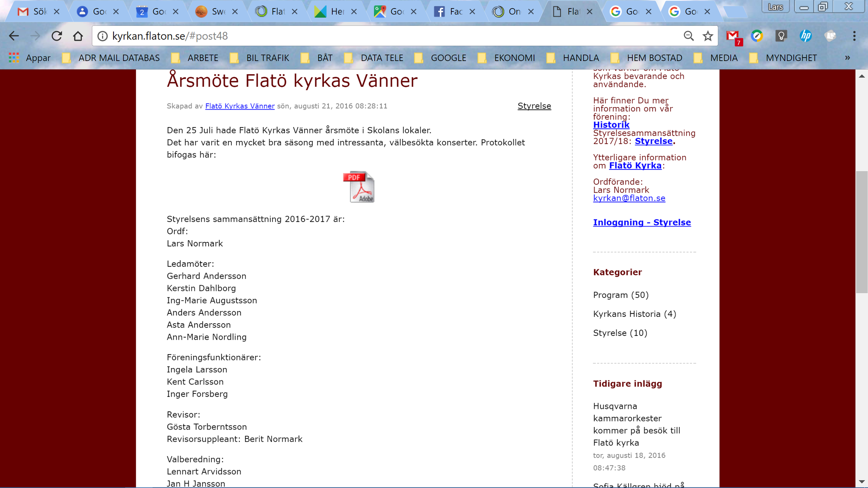Show more bookmarks with the double chevron
This screenshot has height=488, width=868.
pos(847,58)
